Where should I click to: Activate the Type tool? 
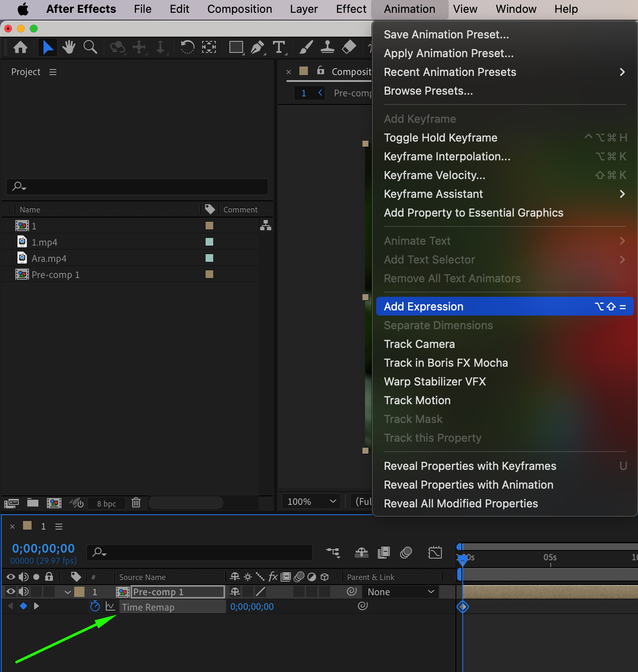click(279, 47)
